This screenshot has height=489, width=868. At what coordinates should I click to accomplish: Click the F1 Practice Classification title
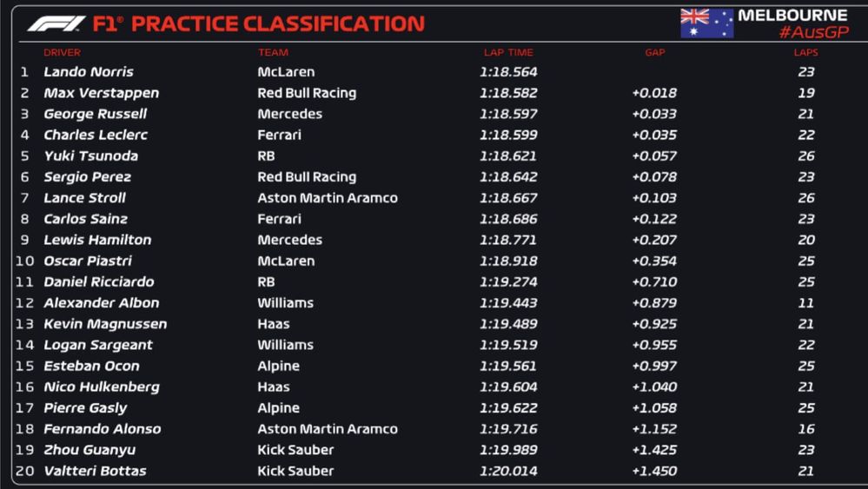258,23
